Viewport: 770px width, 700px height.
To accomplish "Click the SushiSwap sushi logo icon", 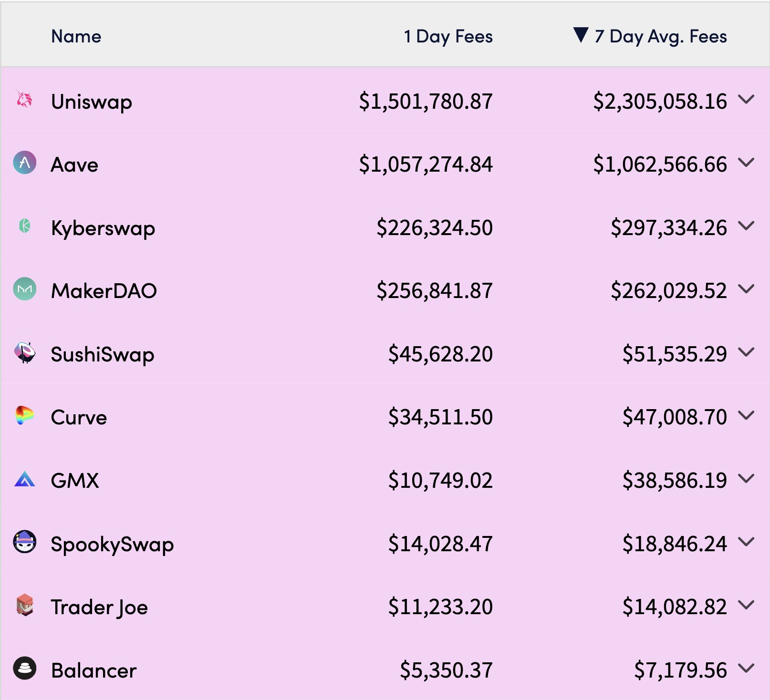I will pos(25,352).
